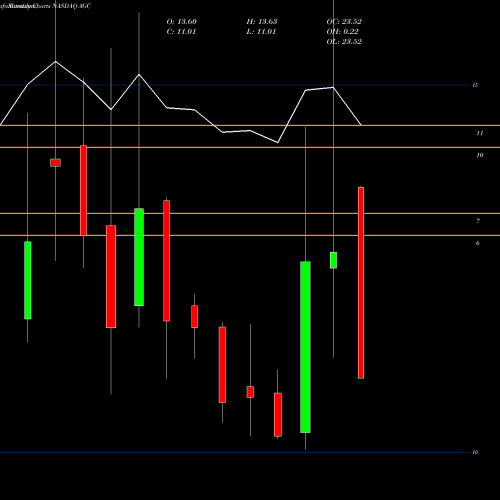Click the tallest green candlestick body
This screenshot has width=500, height=500.
[305, 347]
